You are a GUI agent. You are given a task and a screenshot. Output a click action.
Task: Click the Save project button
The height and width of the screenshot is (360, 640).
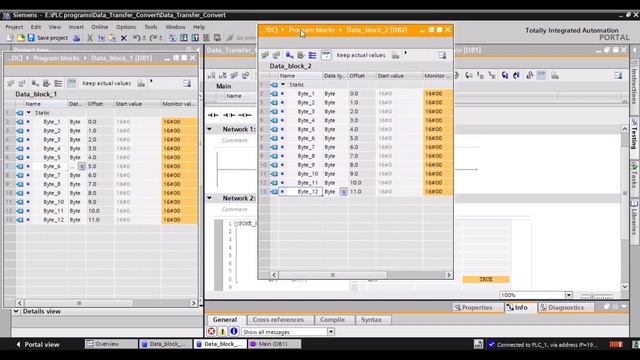click(47, 38)
